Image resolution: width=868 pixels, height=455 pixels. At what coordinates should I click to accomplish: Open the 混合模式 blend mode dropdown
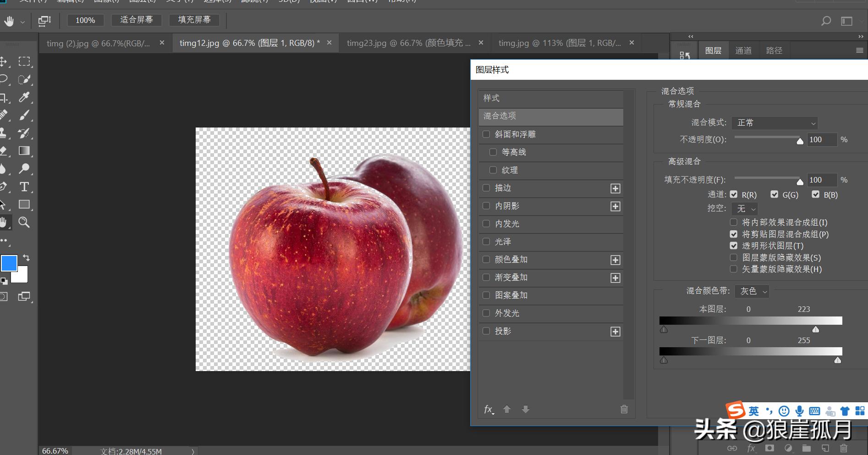(x=774, y=122)
